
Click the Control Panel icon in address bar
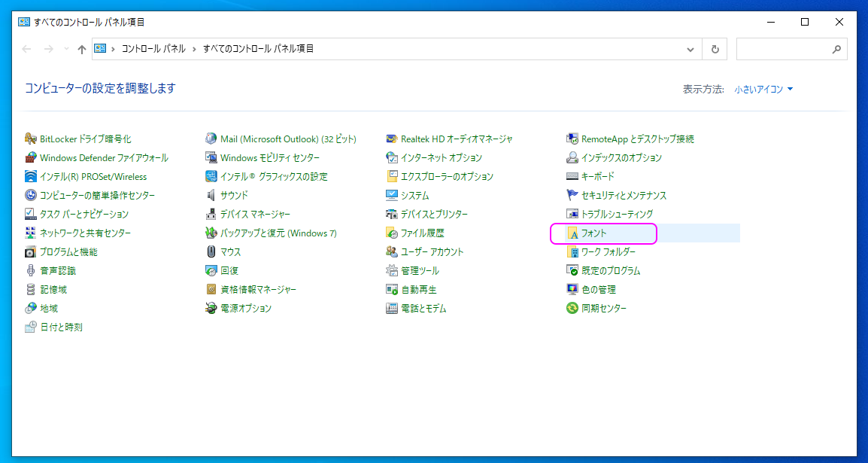[100, 49]
